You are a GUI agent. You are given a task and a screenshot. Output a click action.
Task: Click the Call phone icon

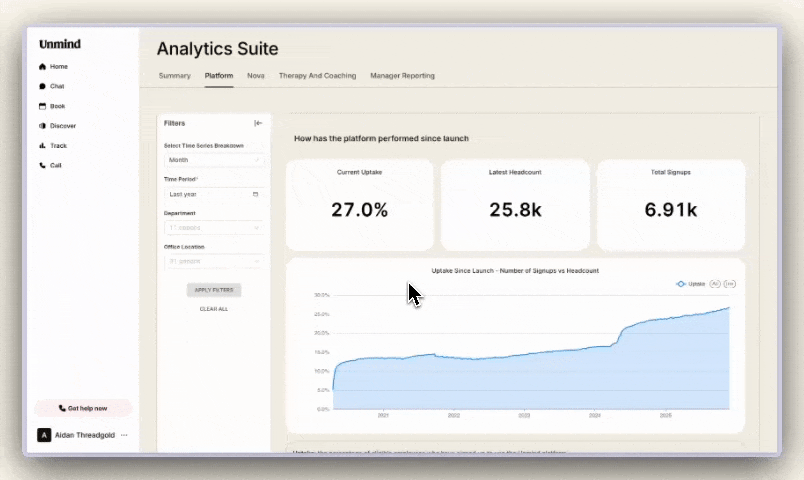tap(42, 165)
